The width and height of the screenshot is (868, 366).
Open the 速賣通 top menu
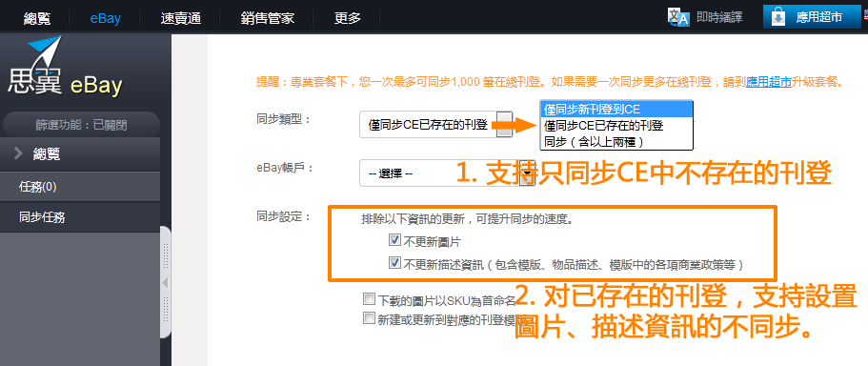180,18
